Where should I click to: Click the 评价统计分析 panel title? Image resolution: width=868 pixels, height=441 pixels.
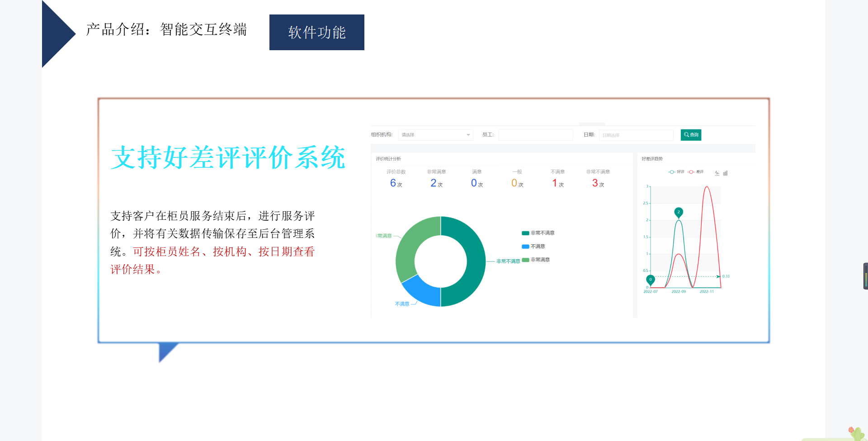coord(388,159)
